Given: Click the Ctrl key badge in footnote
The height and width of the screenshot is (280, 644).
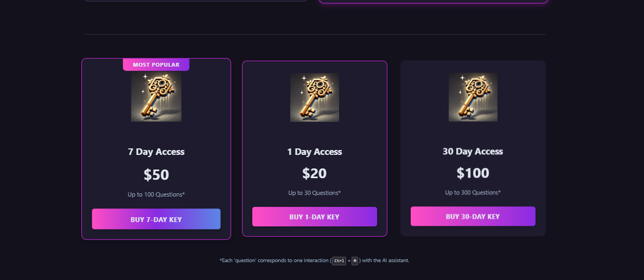Looking at the screenshot, I should point(339,261).
